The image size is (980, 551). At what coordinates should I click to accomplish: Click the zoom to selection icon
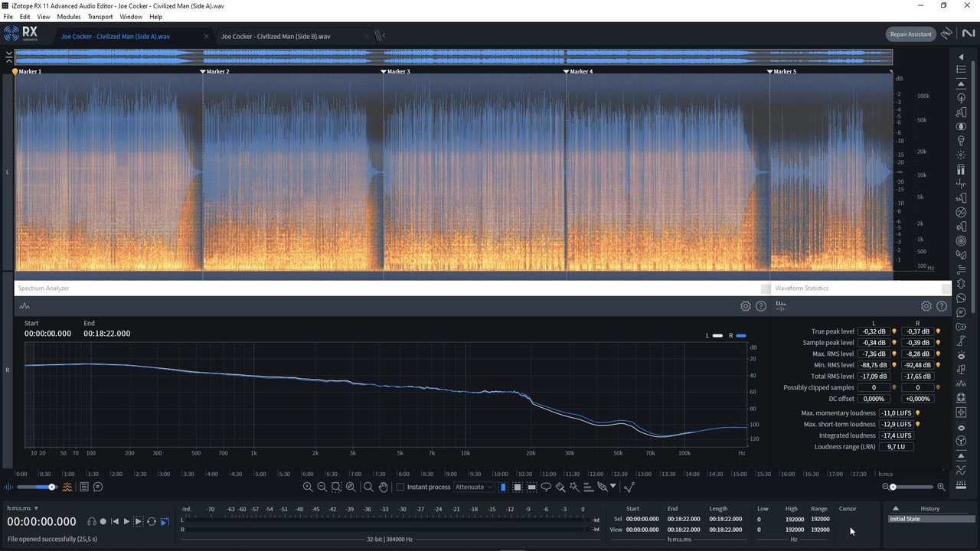[x=336, y=487]
